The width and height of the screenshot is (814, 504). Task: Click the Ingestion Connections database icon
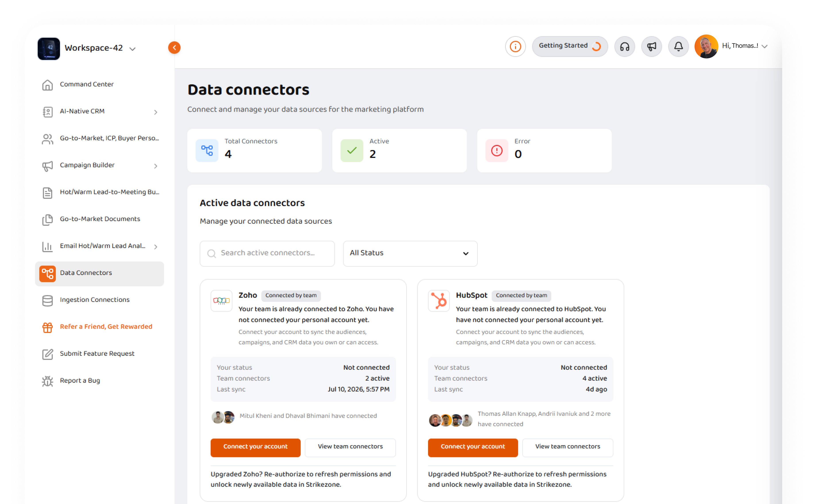(x=47, y=301)
